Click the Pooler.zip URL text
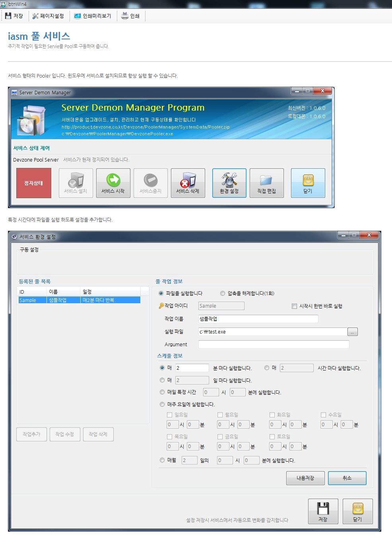 point(146,127)
